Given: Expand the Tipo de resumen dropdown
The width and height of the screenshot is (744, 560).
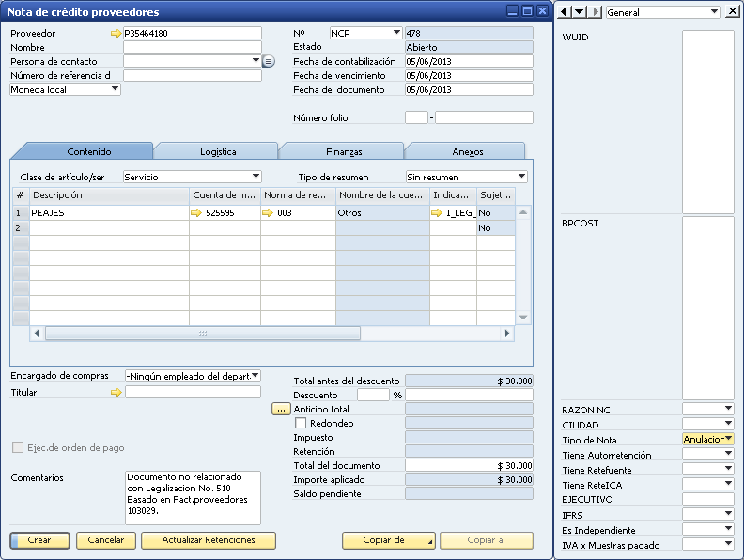Looking at the screenshot, I should tap(521, 177).
